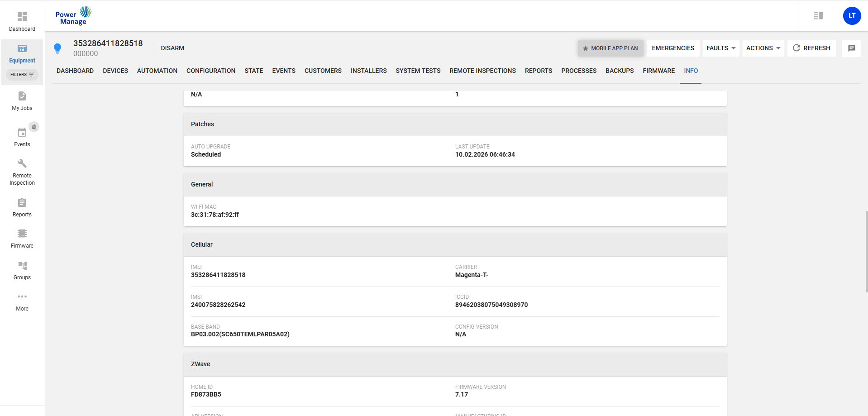Click the Mobile App Plan button
The image size is (868, 416).
[x=610, y=48]
